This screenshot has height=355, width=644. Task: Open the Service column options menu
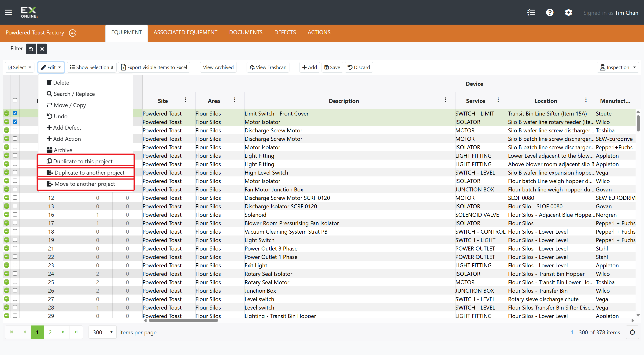pyautogui.click(x=498, y=100)
